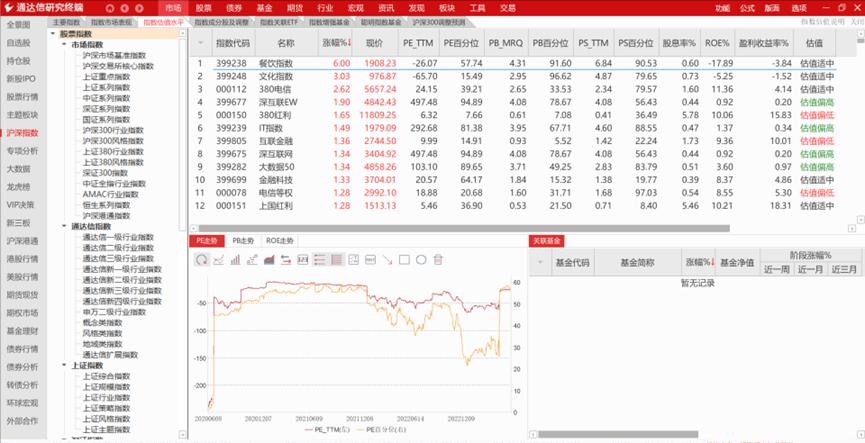Sort by the PE_TTM column header
This screenshot has height=443, width=865.
point(418,43)
